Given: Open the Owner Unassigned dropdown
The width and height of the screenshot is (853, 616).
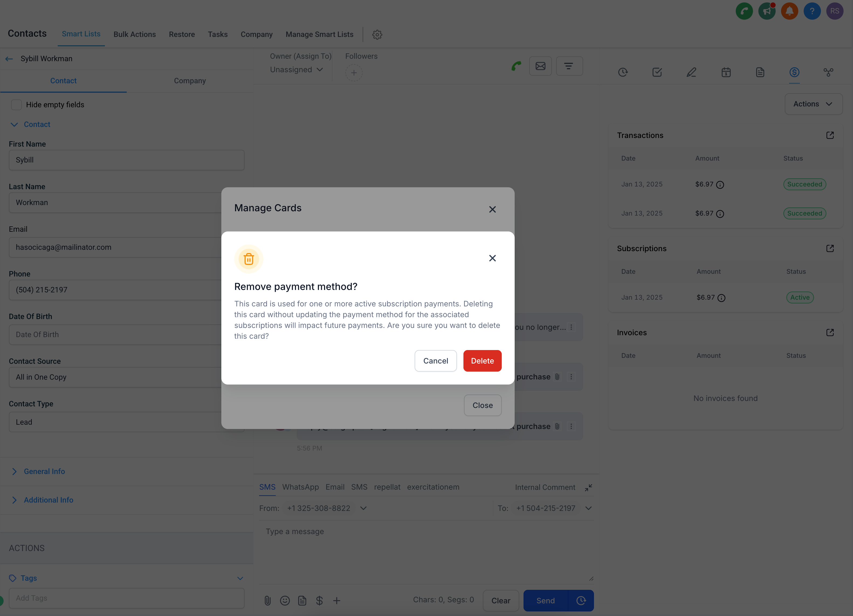Looking at the screenshot, I should pyautogui.click(x=296, y=70).
